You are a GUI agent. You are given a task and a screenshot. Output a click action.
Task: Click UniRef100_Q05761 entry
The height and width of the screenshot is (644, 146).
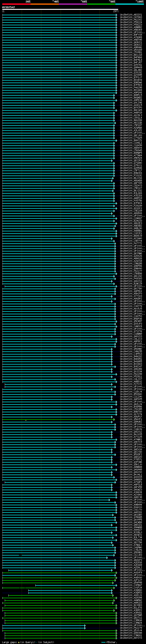click(131, 65)
